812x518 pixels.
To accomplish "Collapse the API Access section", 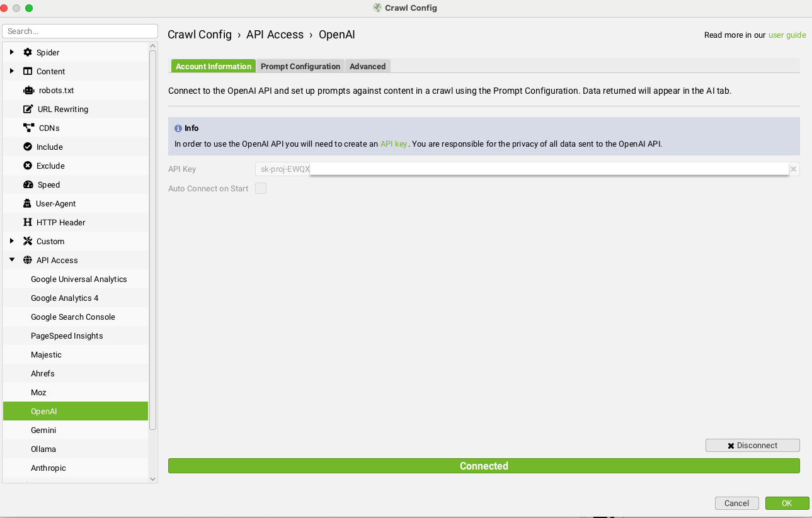I will (x=11, y=260).
